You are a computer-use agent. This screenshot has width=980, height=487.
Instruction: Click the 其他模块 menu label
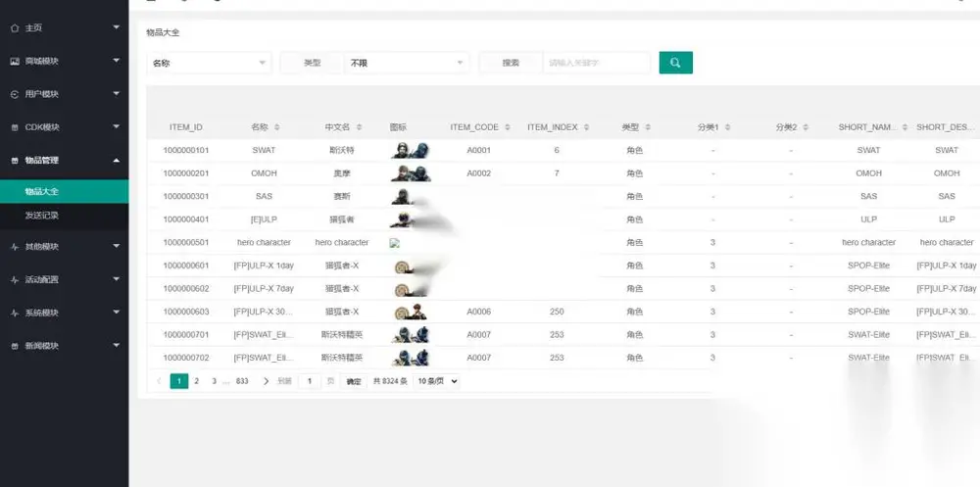42,247
